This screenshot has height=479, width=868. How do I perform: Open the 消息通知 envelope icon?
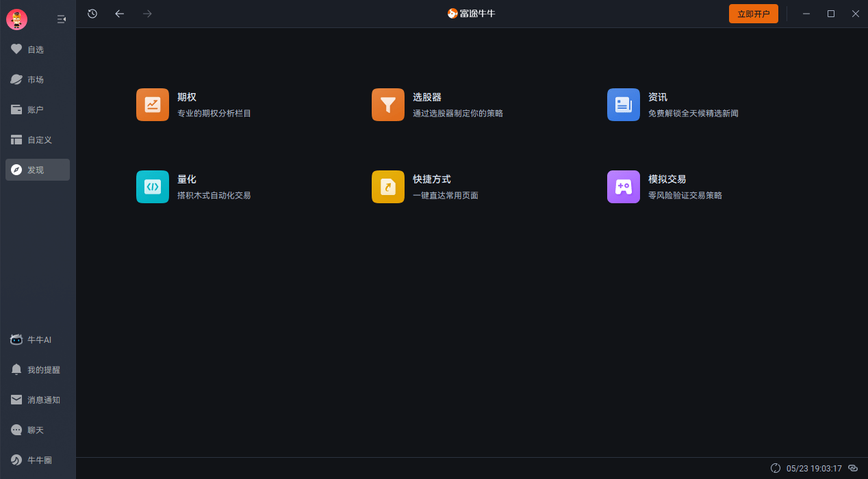point(16,400)
